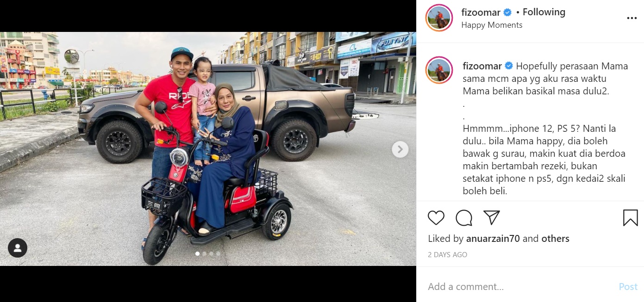Viewport: 644px width, 302px height.
Task: Open the Happy Moments location link
Action: [x=492, y=25]
